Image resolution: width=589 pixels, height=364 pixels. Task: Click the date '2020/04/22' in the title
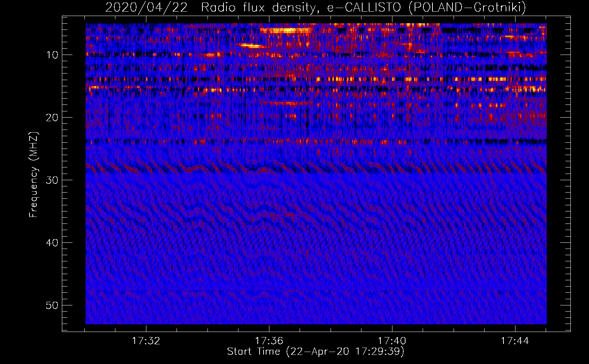tap(146, 7)
